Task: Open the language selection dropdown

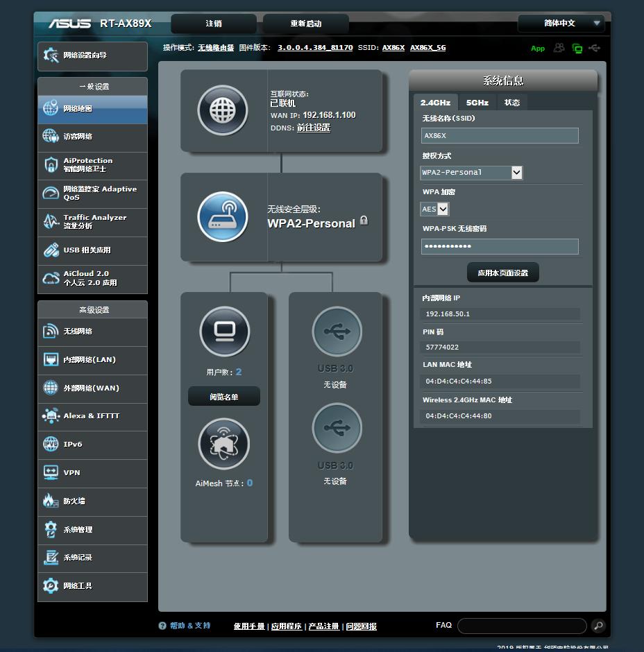Action: [561, 24]
